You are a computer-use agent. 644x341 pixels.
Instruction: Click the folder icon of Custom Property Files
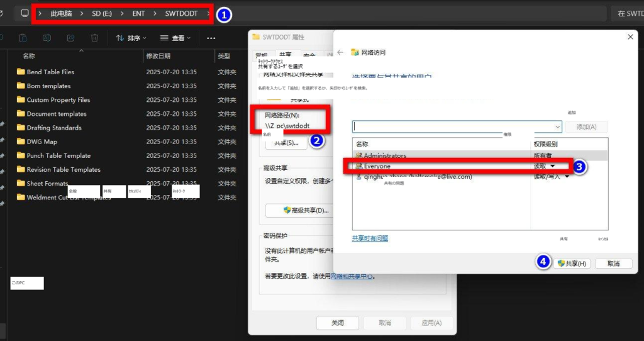[21, 99]
